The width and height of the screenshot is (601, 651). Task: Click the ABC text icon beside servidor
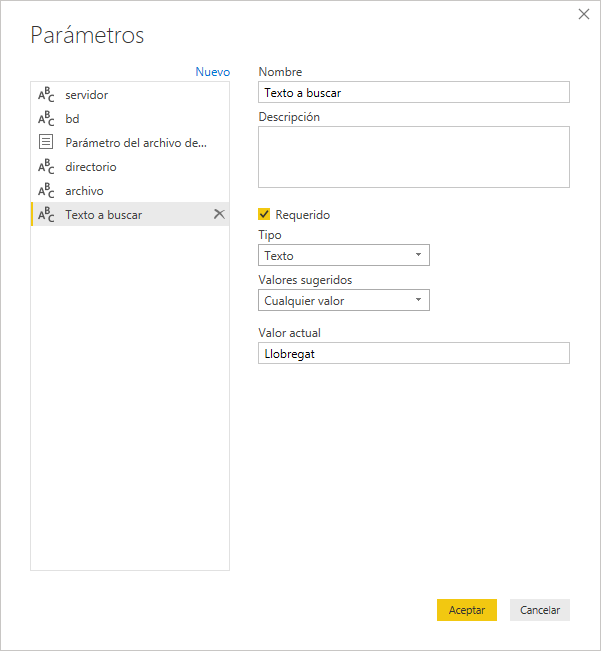point(46,95)
